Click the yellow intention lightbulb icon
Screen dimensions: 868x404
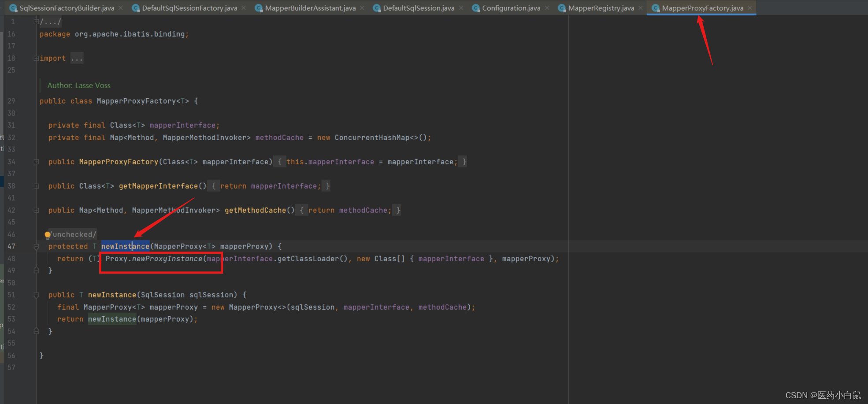pos(48,235)
